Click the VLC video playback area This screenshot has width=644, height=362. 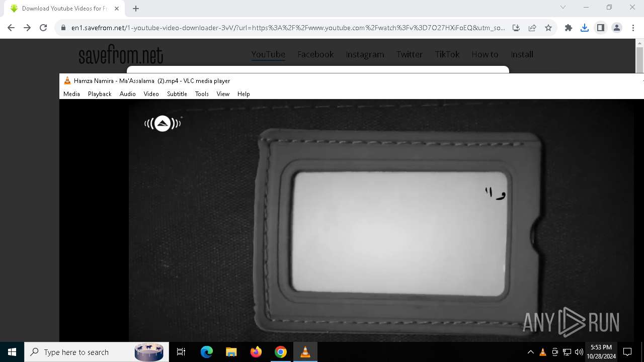[351, 220]
